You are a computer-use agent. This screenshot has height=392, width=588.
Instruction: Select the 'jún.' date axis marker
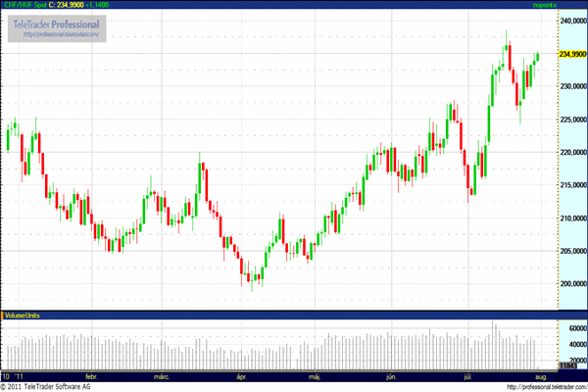(391, 375)
